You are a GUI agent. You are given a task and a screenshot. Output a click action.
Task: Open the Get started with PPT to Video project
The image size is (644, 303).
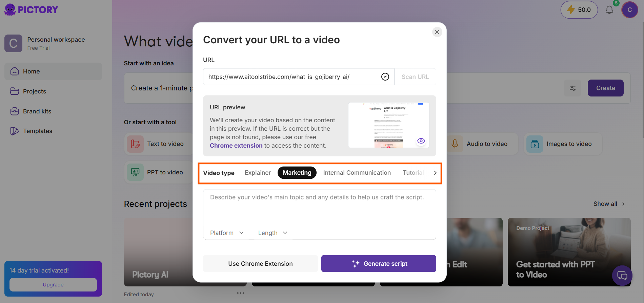569,252
